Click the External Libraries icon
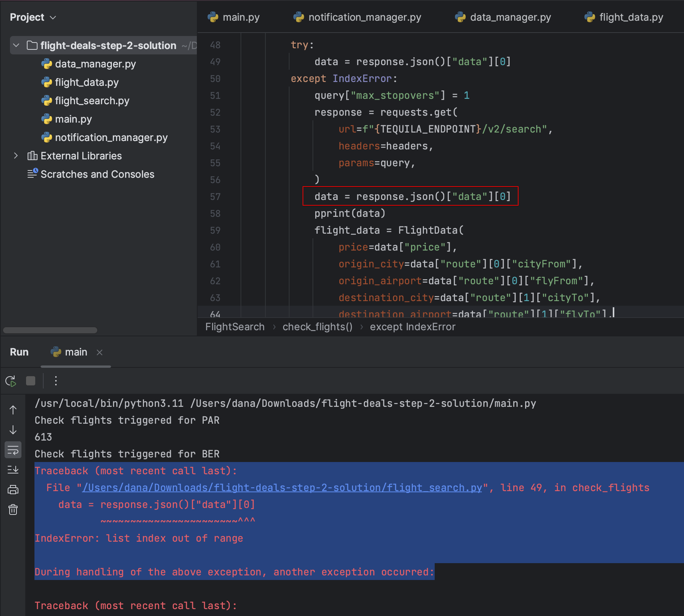Viewport: 684px width, 616px height. point(32,156)
